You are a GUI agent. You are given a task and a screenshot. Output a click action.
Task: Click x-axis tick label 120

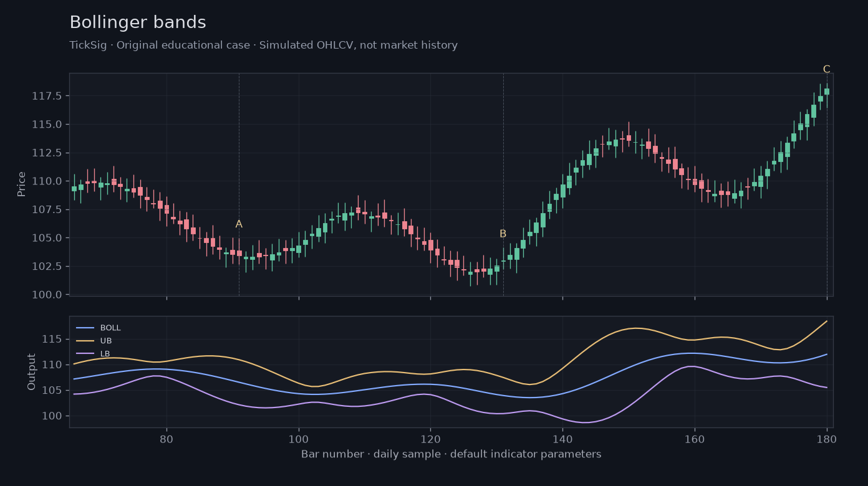430,438
